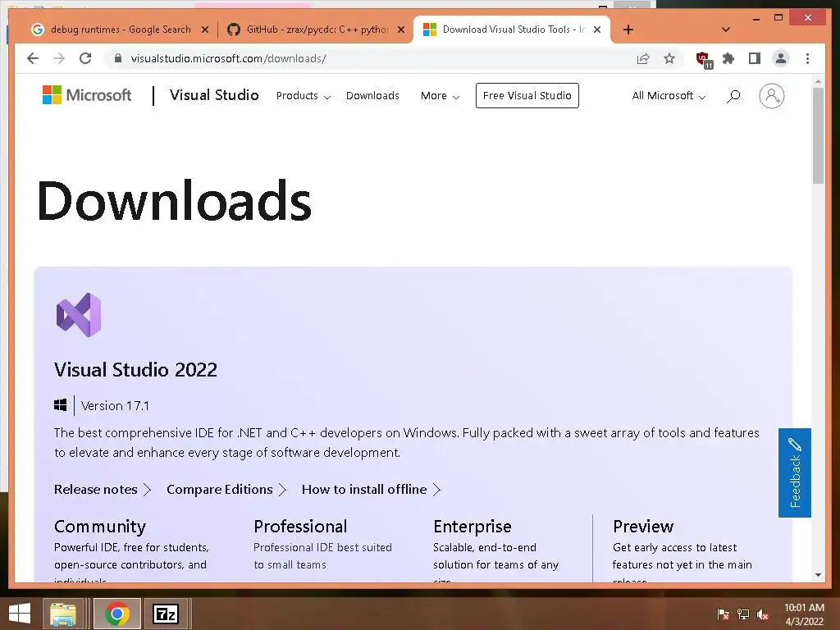Open the Release notes link

tap(103, 490)
